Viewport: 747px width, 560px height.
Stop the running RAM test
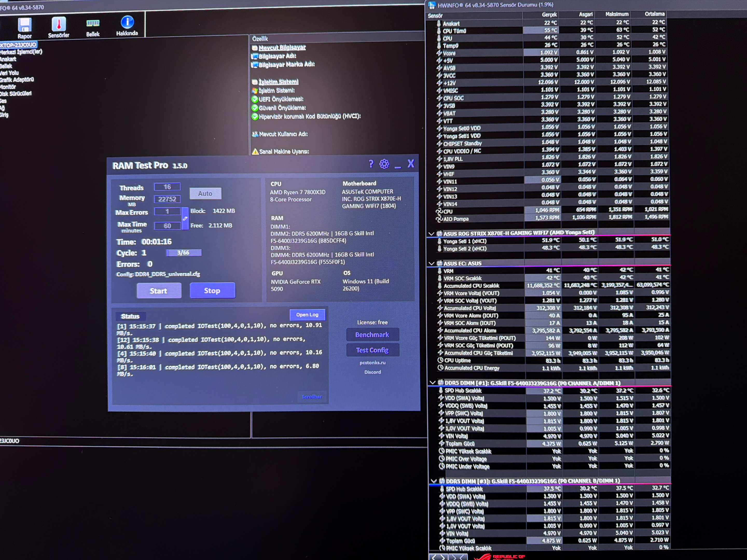[x=212, y=290]
